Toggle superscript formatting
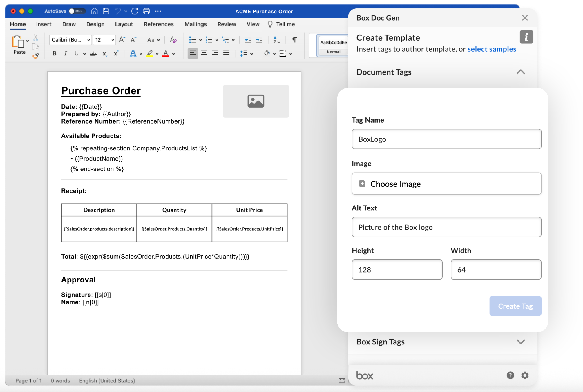The image size is (583, 392). click(116, 53)
